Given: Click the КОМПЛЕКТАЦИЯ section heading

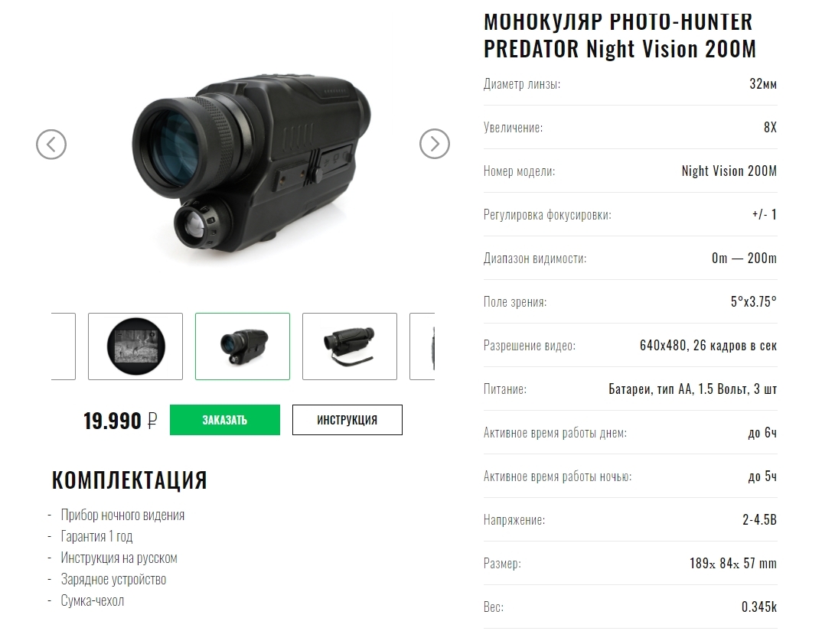Looking at the screenshot, I should point(129,480).
